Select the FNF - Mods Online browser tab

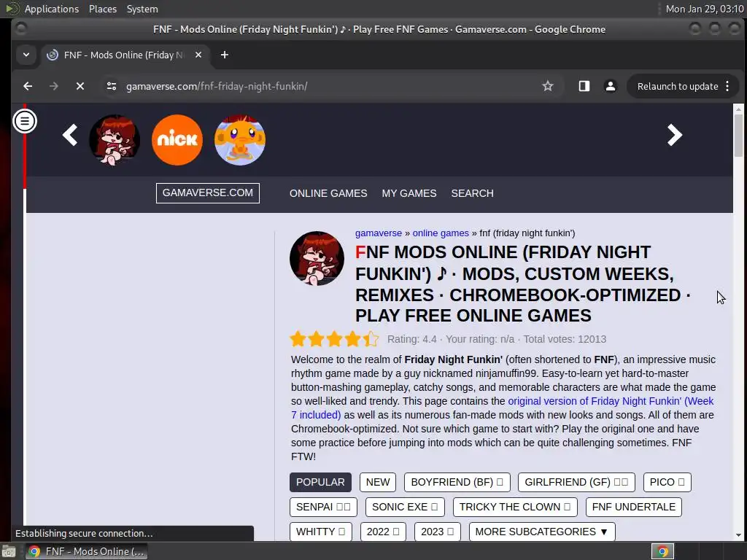[x=125, y=55]
